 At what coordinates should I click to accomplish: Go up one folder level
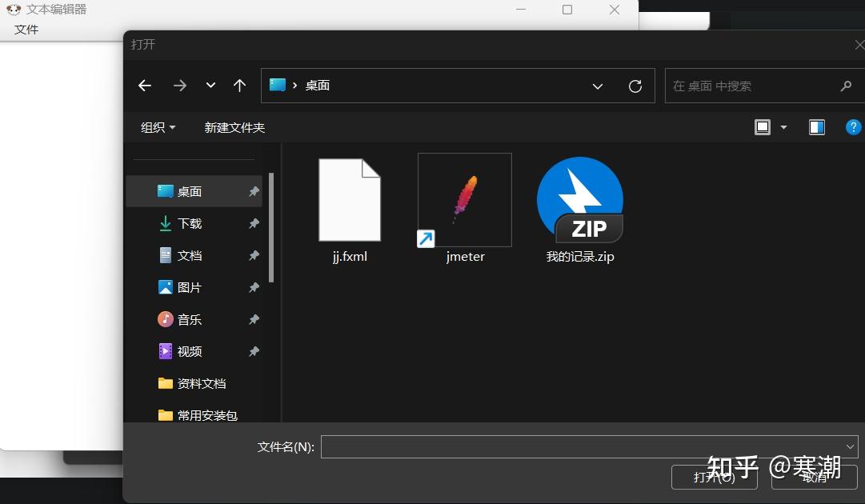pos(239,86)
